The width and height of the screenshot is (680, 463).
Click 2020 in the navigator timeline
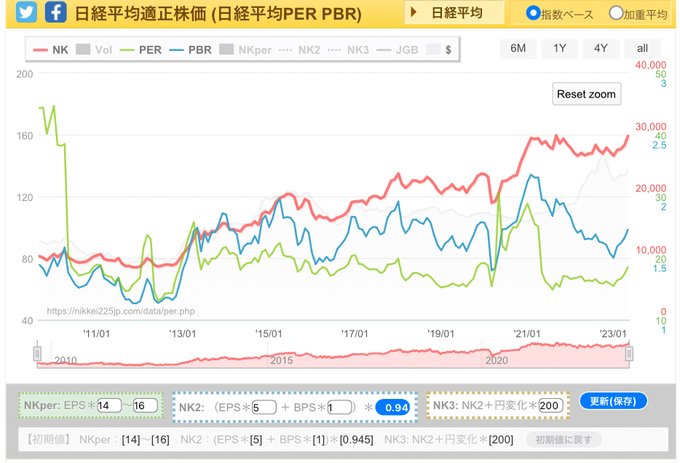pyautogui.click(x=496, y=360)
